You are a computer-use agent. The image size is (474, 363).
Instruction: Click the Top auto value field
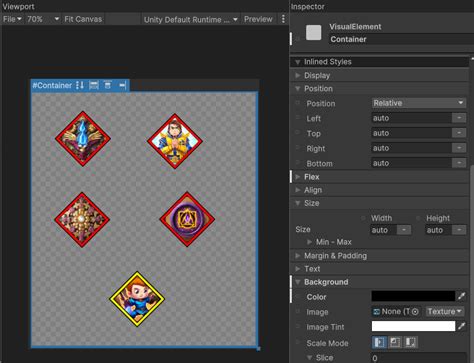click(412, 133)
